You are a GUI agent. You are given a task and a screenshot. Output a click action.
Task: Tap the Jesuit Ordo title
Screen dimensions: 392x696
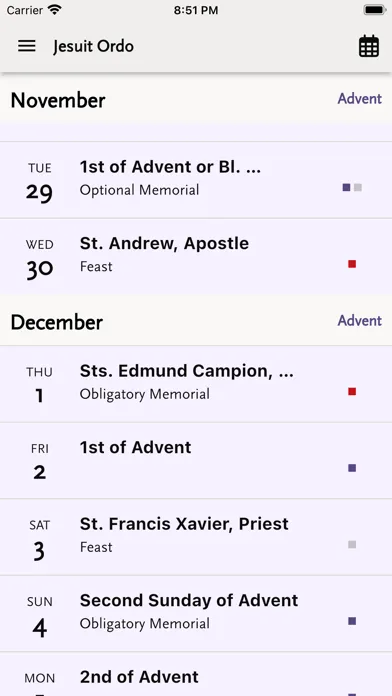93,47
